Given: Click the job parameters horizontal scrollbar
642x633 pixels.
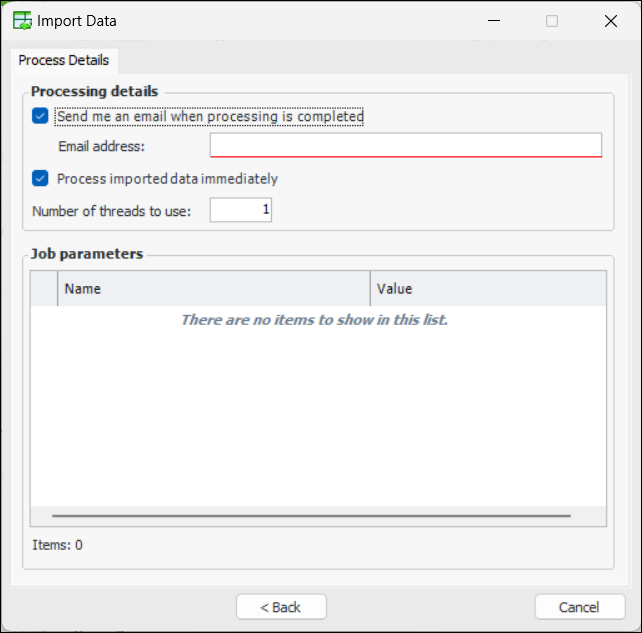Looking at the screenshot, I should coord(311,516).
